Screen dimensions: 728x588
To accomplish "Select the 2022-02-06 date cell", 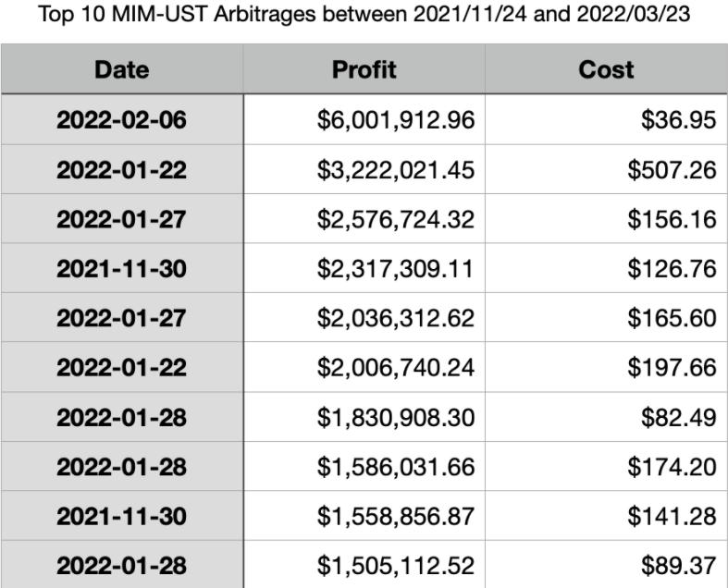I will (x=121, y=119).
